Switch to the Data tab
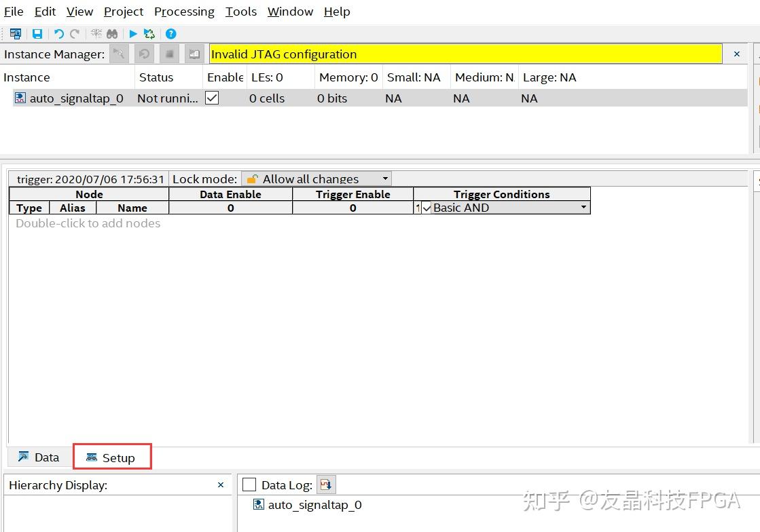 (x=38, y=457)
